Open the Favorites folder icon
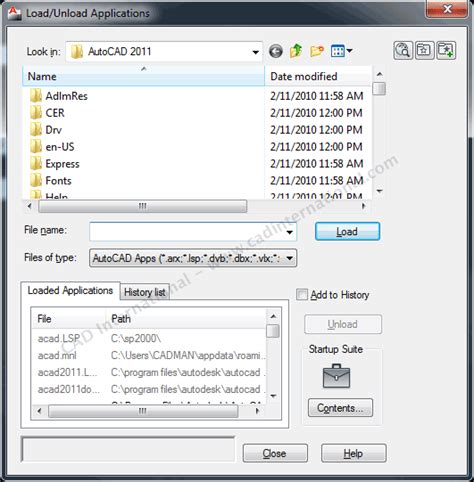Viewport: 474px width, 482px height. click(x=424, y=51)
